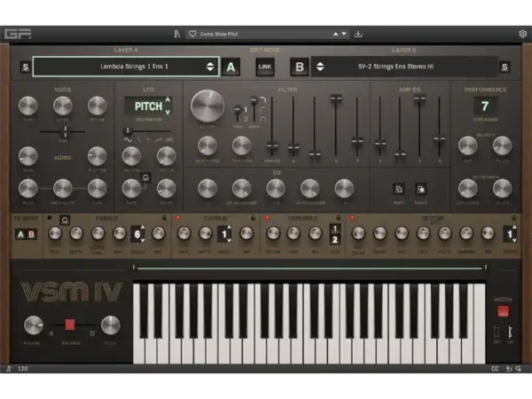Open Layer A sample selector arrows
The height and width of the screenshot is (399, 532).
(x=210, y=66)
